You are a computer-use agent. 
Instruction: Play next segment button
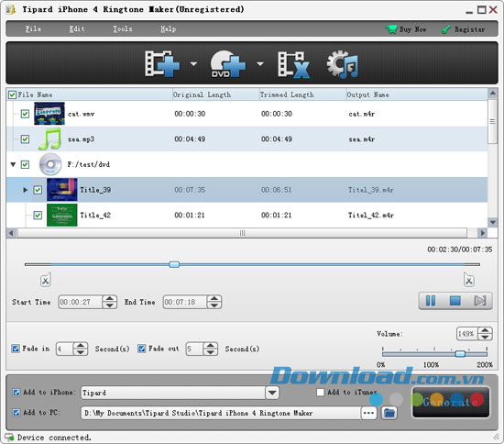point(480,301)
